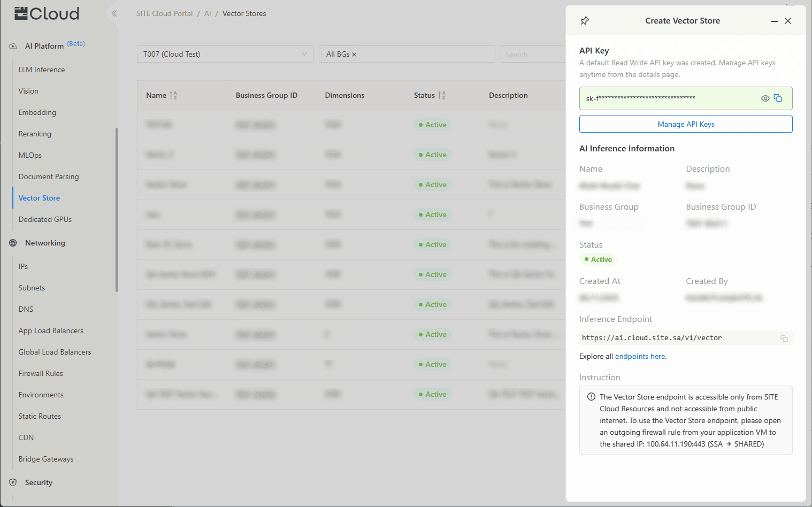This screenshot has height=507, width=812.
Task: Copy the API key to clipboard
Action: pos(778,98)
